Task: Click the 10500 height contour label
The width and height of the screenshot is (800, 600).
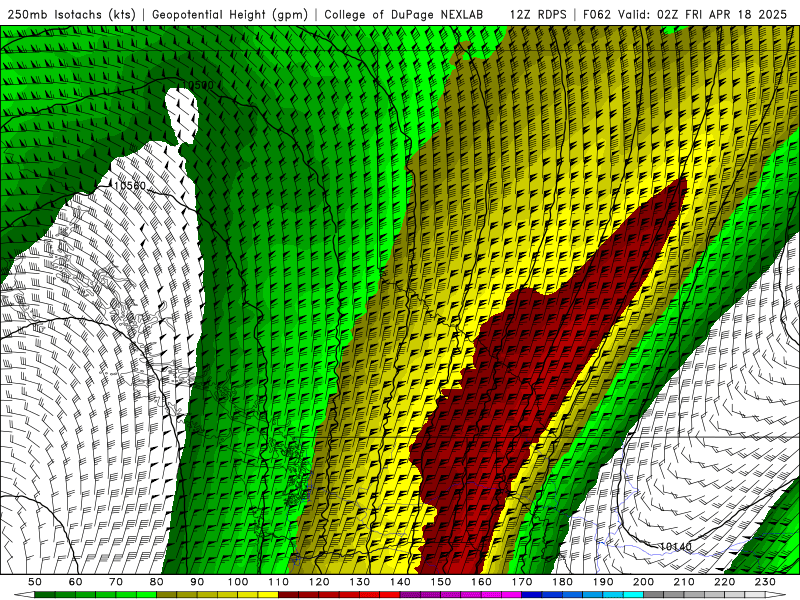Action: click(x=197, y=85)
